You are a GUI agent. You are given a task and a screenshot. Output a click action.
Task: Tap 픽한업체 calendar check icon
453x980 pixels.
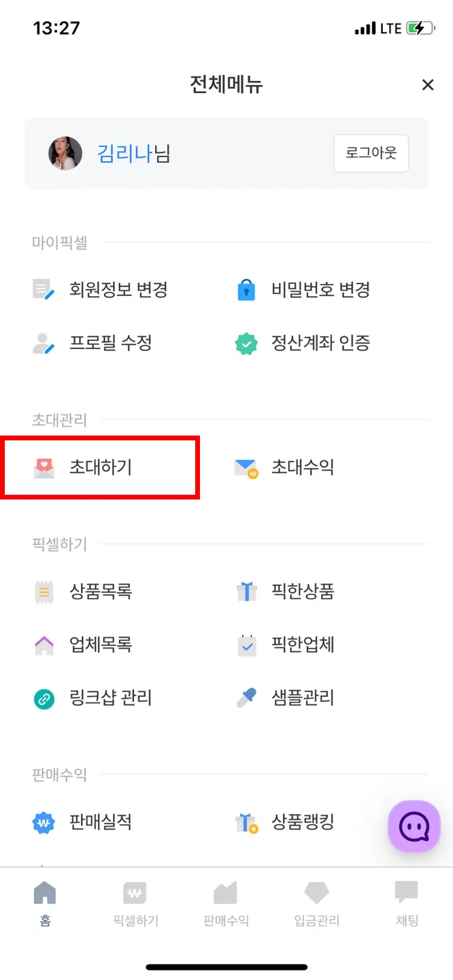pyautogui.click(x=246, y=644)
